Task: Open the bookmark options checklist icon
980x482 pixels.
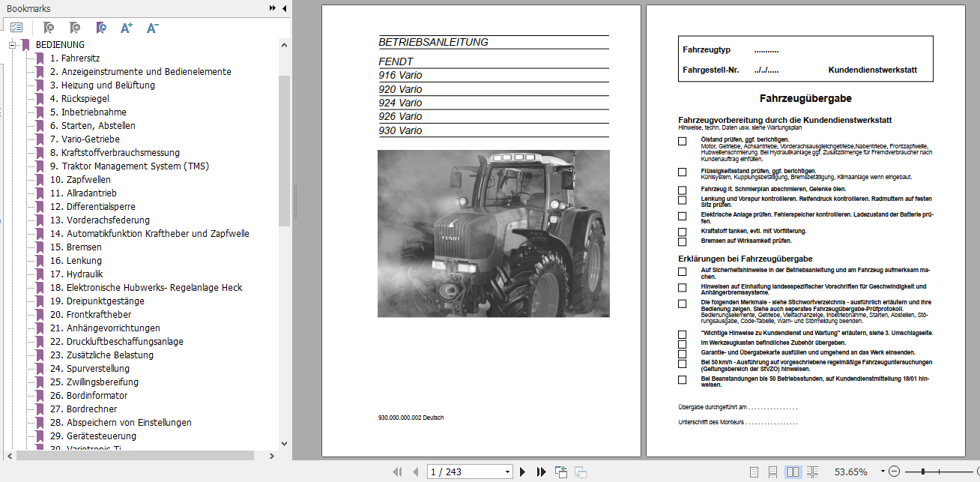Action: tap(16, 28)
